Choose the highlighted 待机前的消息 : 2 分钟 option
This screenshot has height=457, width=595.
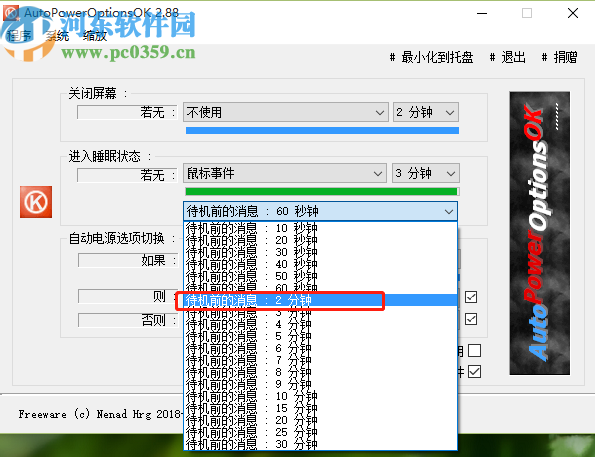point(321,300)
